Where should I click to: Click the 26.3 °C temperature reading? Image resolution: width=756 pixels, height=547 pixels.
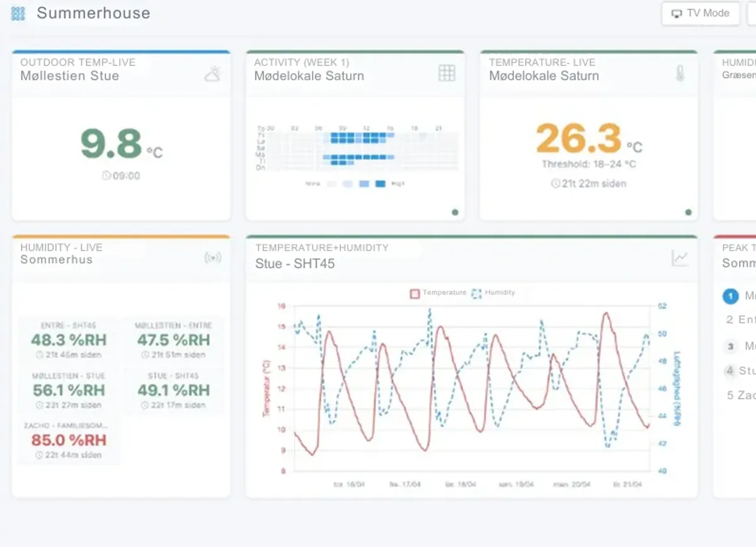pyautogui.click(x=589, y=139)
